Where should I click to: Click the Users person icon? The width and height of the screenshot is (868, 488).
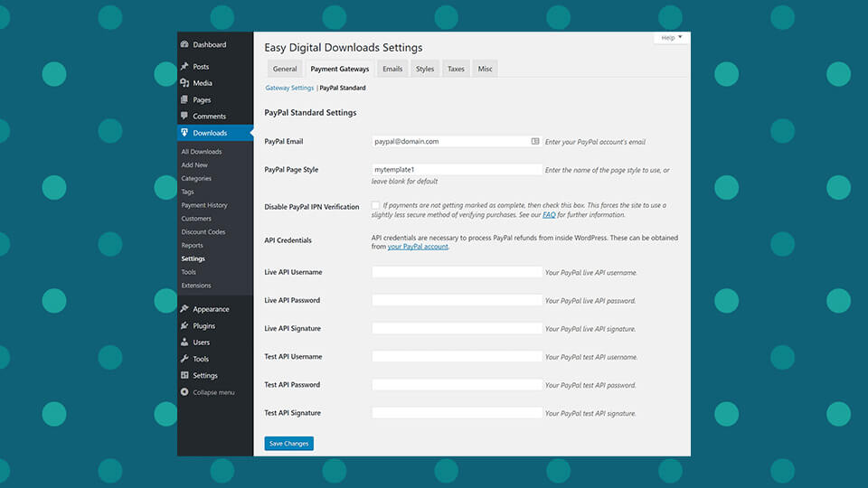click(x=184, y=342)
